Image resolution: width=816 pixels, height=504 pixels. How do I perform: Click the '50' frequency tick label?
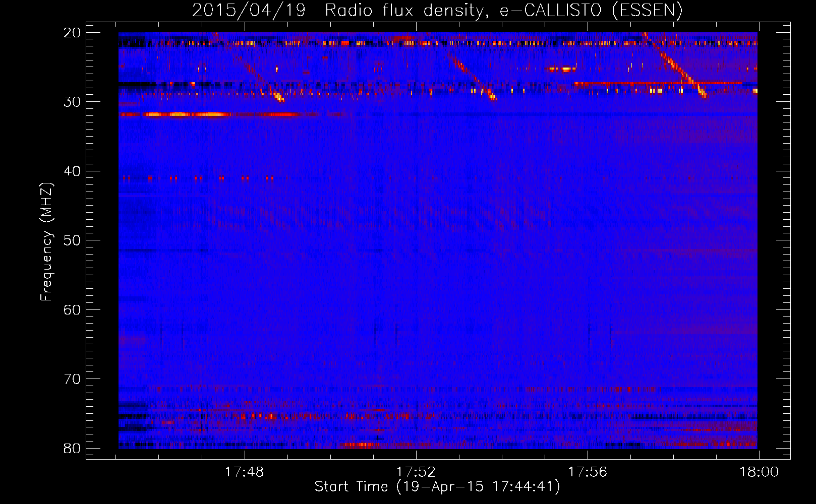coord(73,240)
